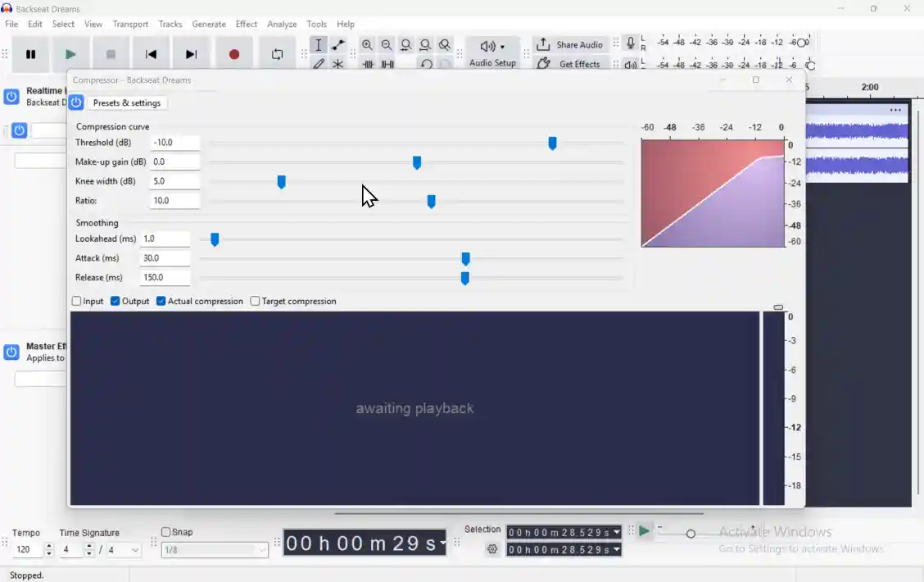Screen dimensions: 924x582
Task: Click the Trim Audio Outside Selection icon
Action: 367,64
